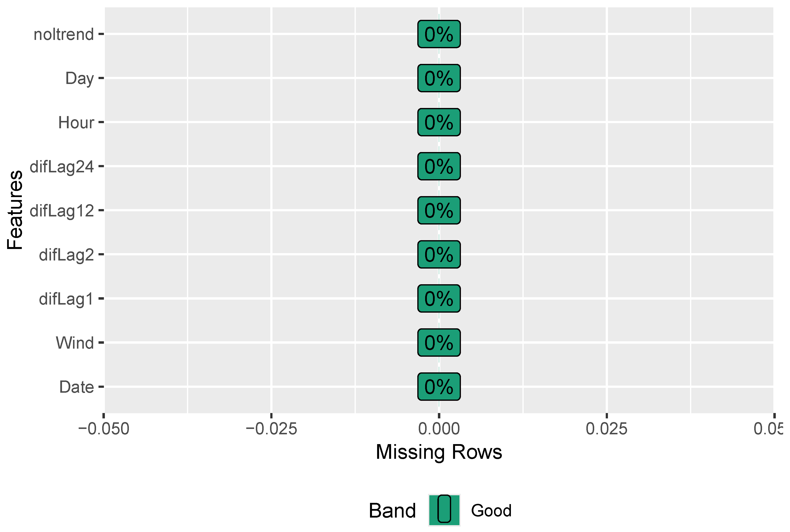
Task: Click the 0% label for difLag24
Action: 439,166
